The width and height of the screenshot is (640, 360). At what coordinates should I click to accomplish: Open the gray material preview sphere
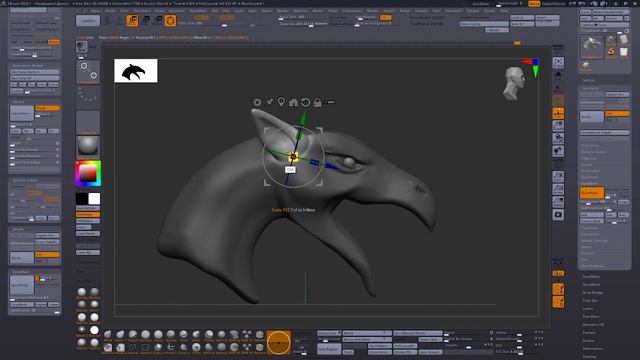click(x=88, y=146)
